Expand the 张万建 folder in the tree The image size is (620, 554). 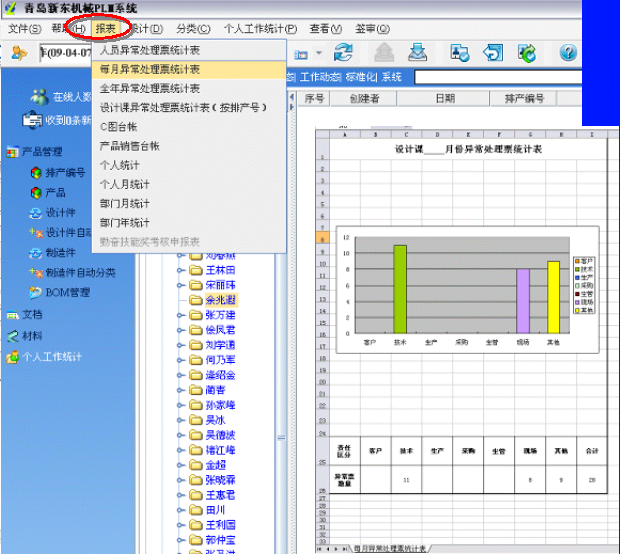coord(179,315)
